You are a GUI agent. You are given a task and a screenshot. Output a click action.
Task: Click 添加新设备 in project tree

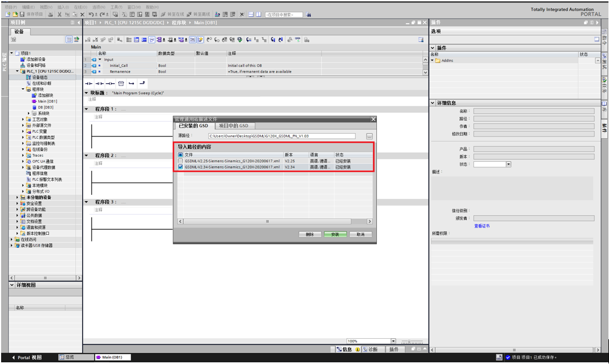[36, 60]
